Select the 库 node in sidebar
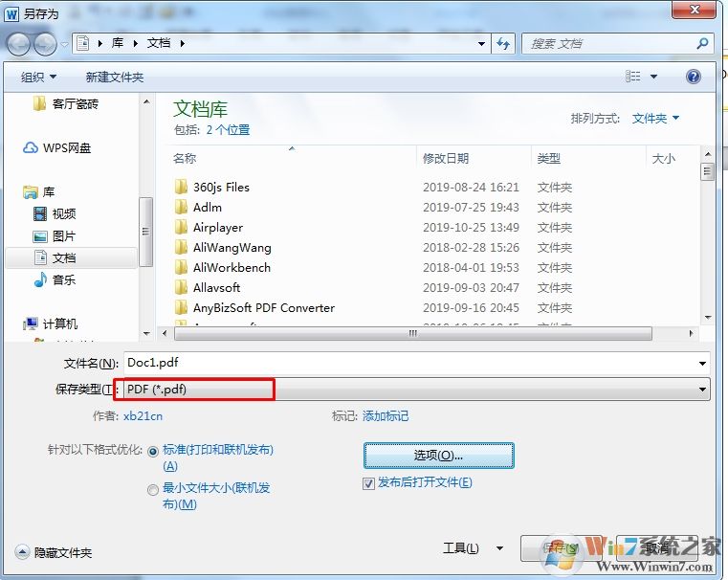 [39, 191]
